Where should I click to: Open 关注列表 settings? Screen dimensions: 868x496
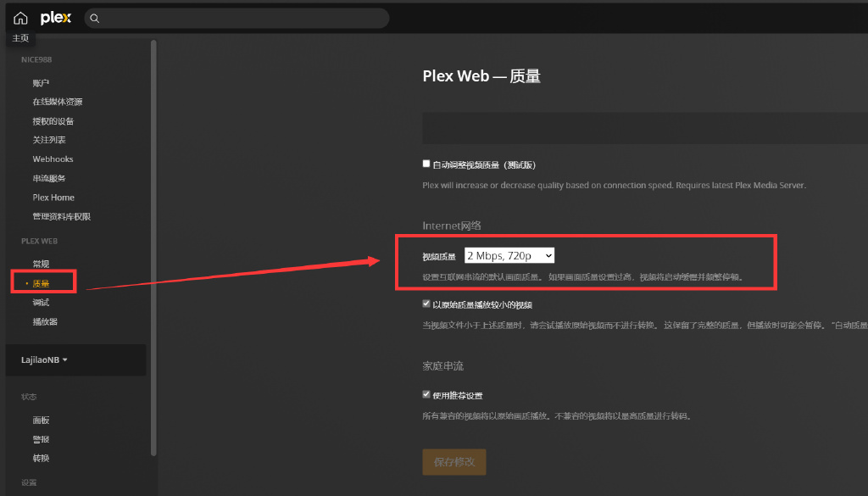pos(49,140)
